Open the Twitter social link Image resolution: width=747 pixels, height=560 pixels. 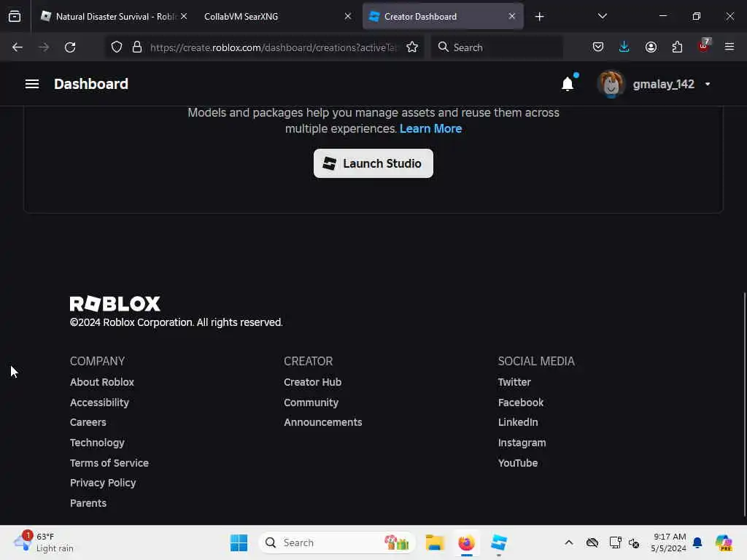(x=514, y=382)
